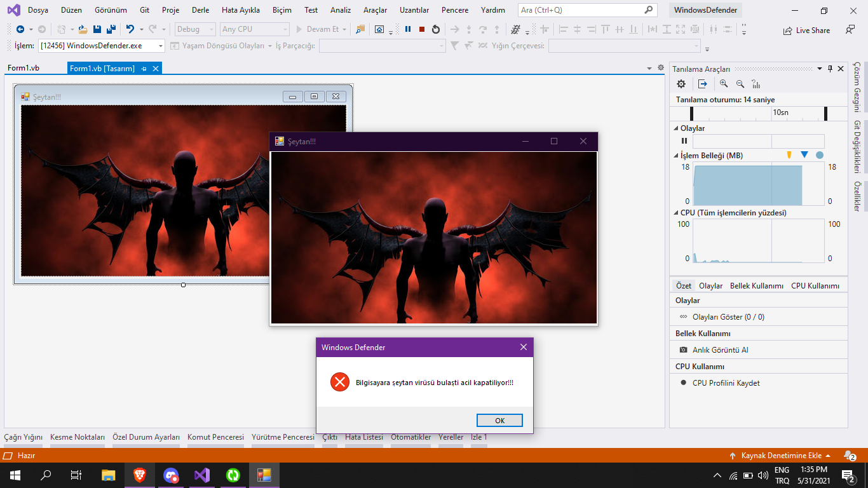Collapse the CPU graph section

[676, 213]
